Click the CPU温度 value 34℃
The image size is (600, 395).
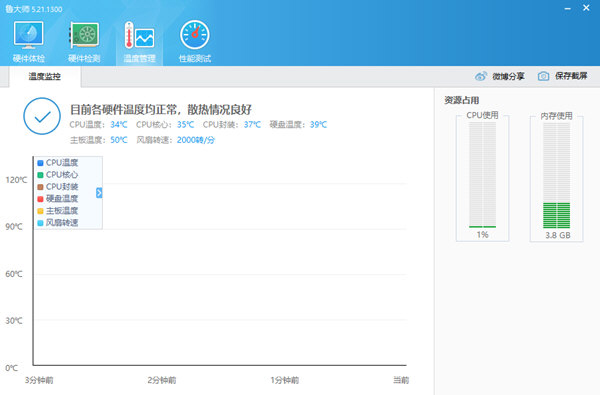tap(119, 124)
